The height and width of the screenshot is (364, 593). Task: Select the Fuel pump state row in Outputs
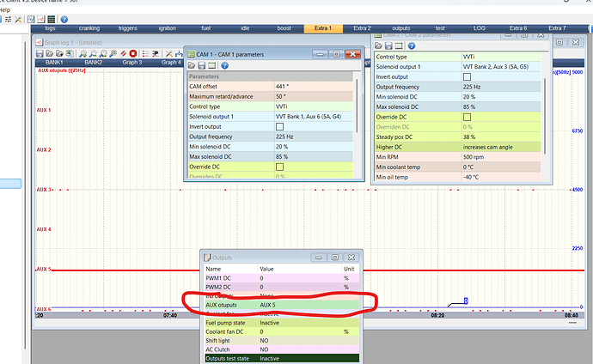pyautogui.click(x=282, y=323)
